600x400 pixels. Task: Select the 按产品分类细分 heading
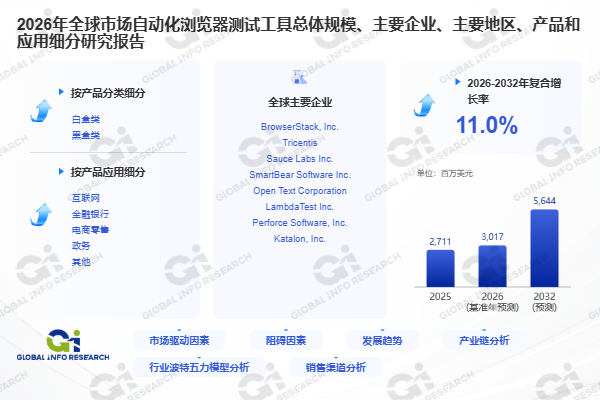click(x=108, y=93)
